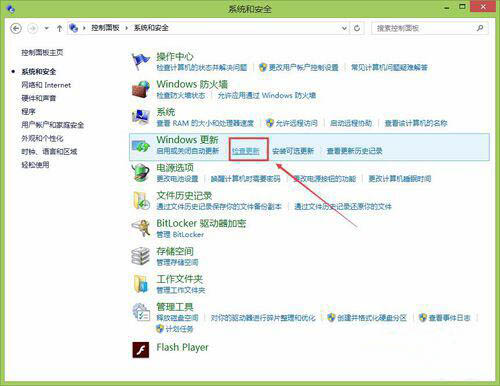Expand the address bar history dropdown
The height and width of the screenshot is (386, 500).
tap(344, 28)
